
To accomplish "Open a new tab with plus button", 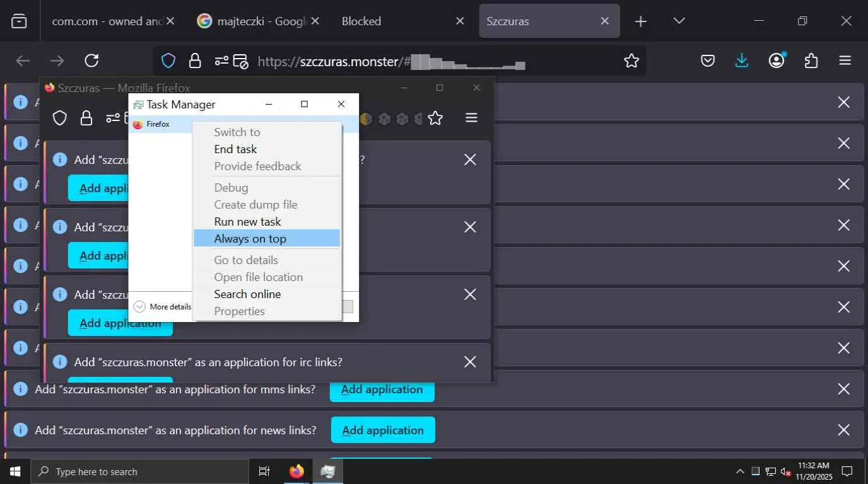I will click(x=641, y=21).
